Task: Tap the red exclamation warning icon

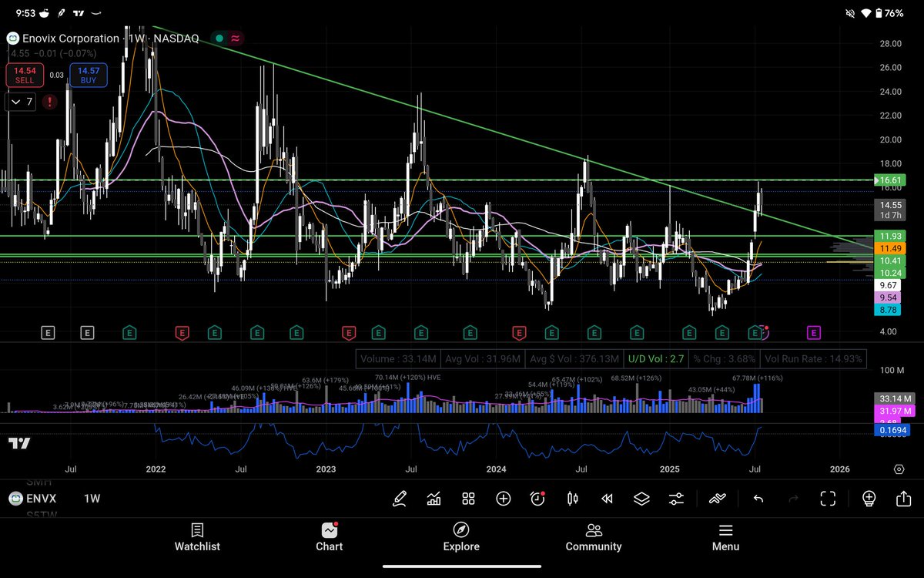Action: point(50,102)
